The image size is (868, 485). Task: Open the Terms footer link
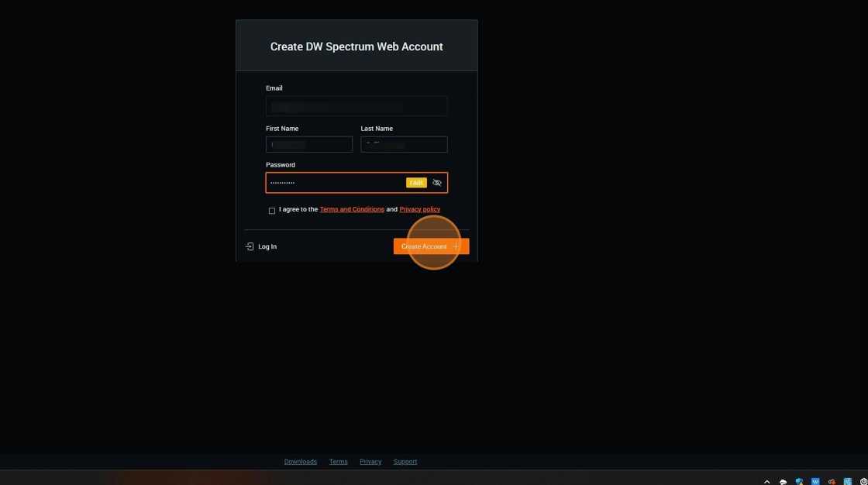(x=338, y=462)
